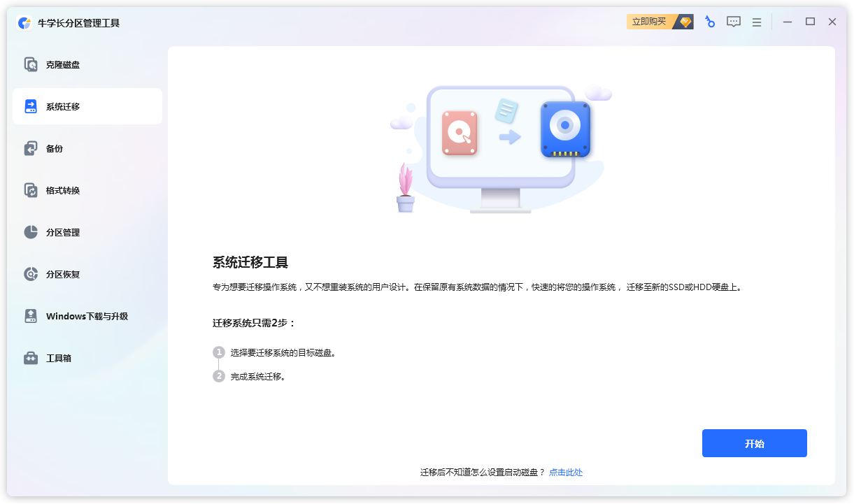Expand the hamburger menu in title bar

click(757, 22)
